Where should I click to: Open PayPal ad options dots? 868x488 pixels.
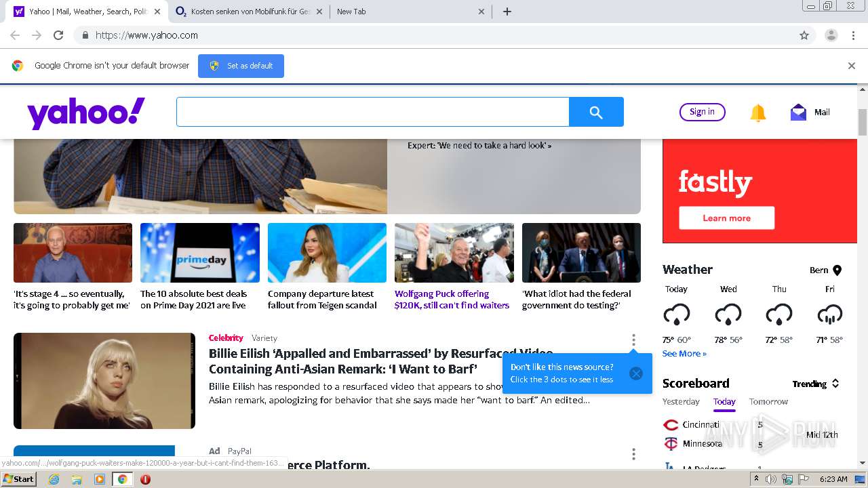click(x=633, y=453)
